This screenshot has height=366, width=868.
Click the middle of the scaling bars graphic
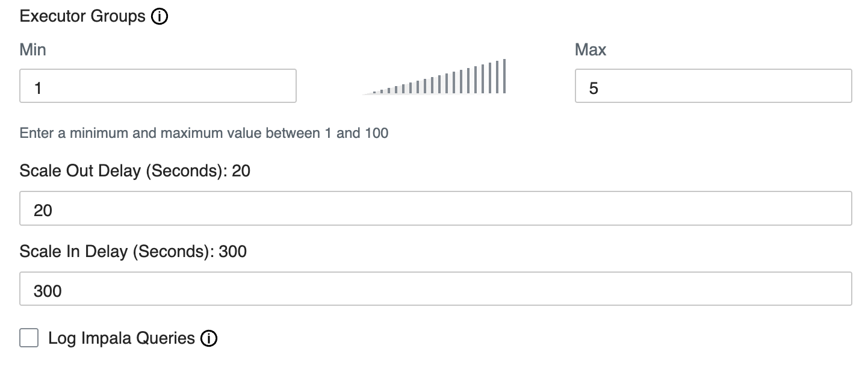[x=433, y=84]
